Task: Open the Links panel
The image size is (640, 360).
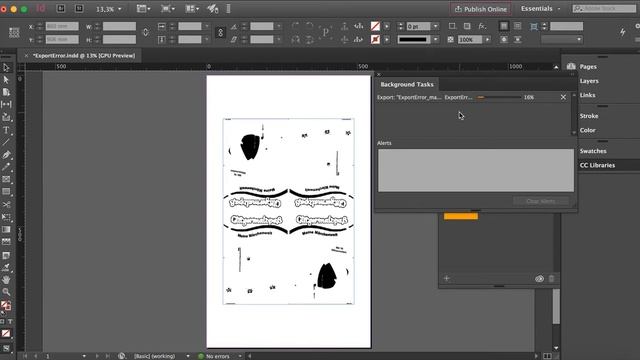Action: click(587, 95)
